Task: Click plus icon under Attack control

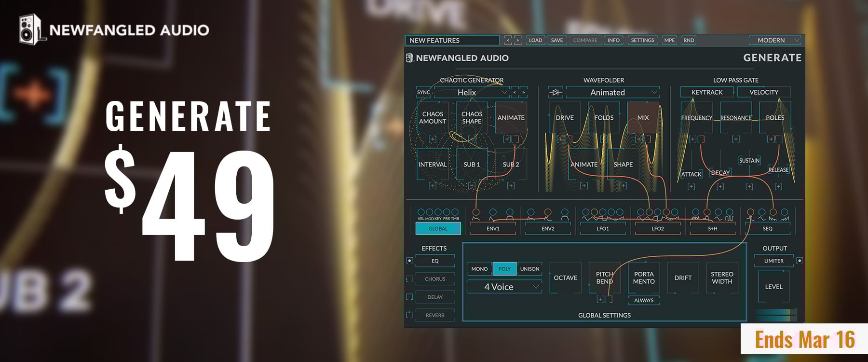Action: coord(691,186)
